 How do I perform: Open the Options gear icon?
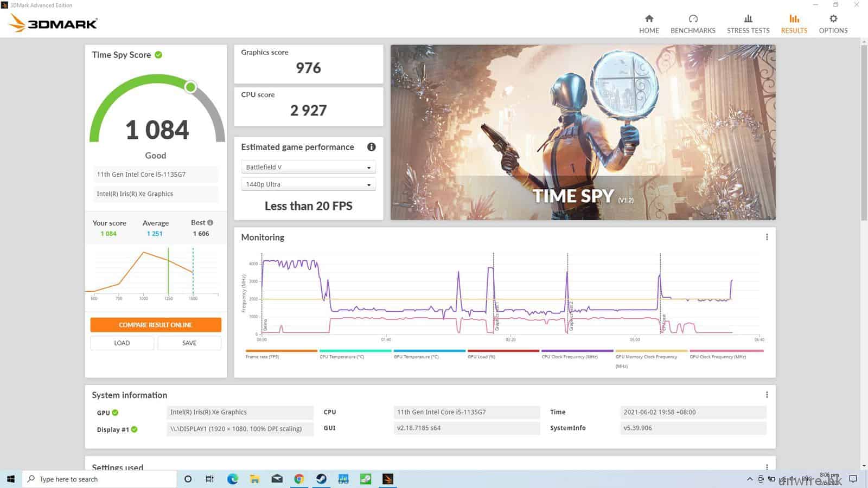click(833, 19)
